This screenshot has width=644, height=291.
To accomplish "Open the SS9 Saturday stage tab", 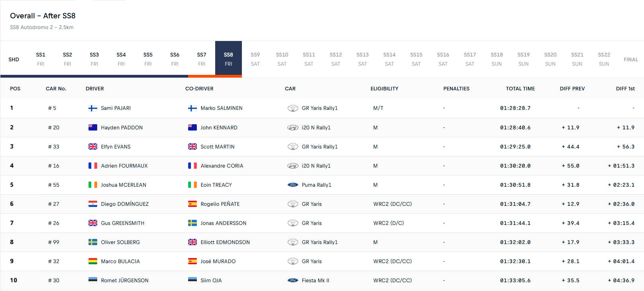I will [x=255, y=59].
